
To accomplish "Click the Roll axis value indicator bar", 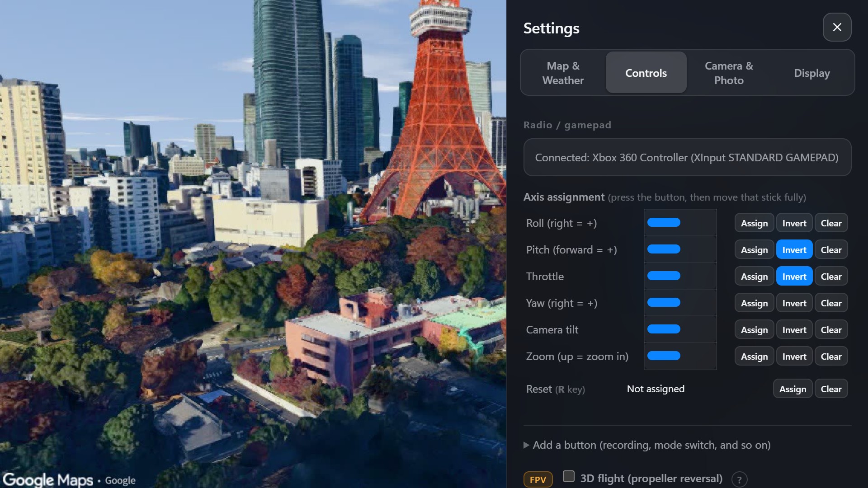I will pyautogui.click(x=680, y=222).
